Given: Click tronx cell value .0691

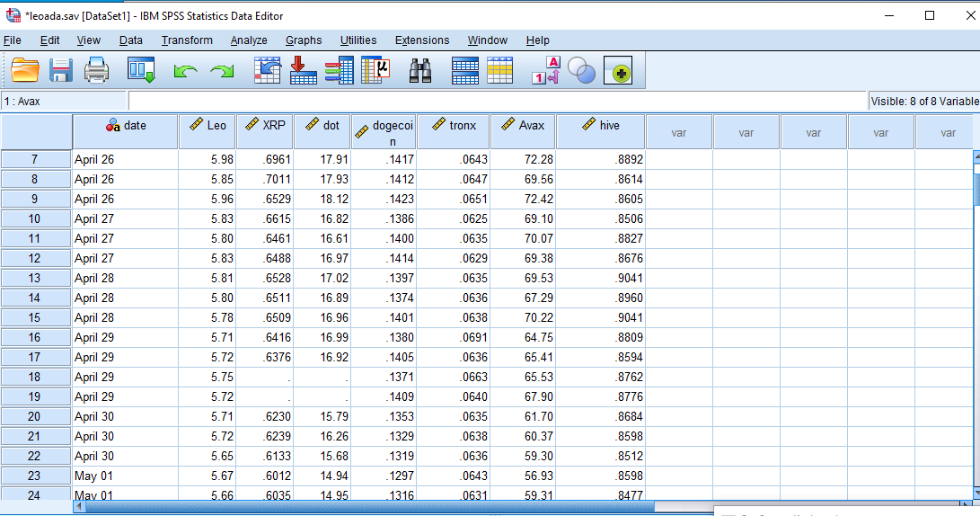Looking at the screenshot, I should (454, 338).
